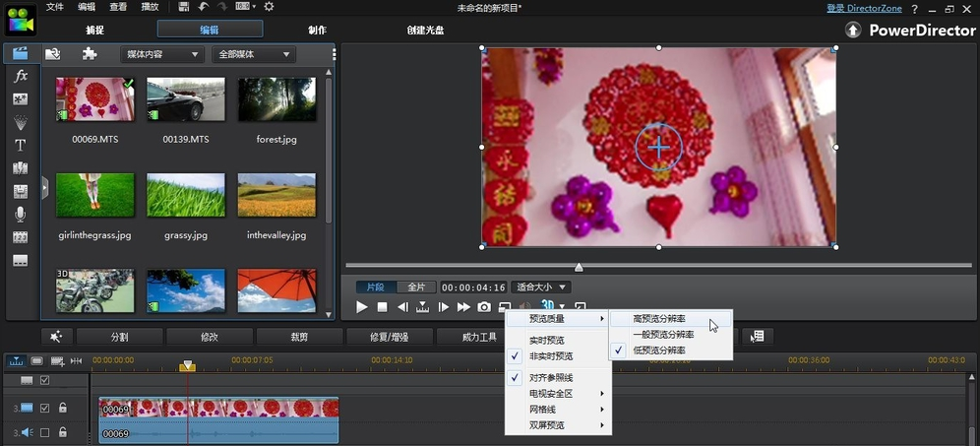Open the Effects (fx) room
This screenshot has height=446, width=980.
tap(21, 76)
